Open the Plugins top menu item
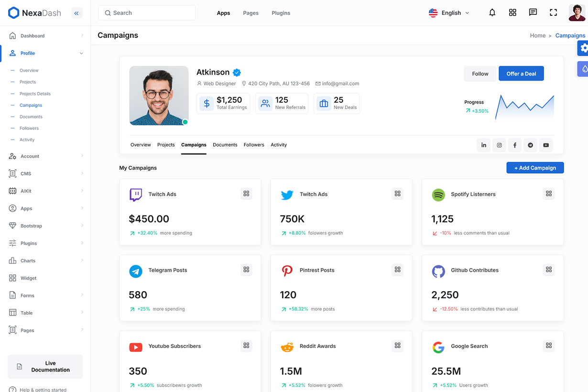The image size is (588, 392). 281,13
